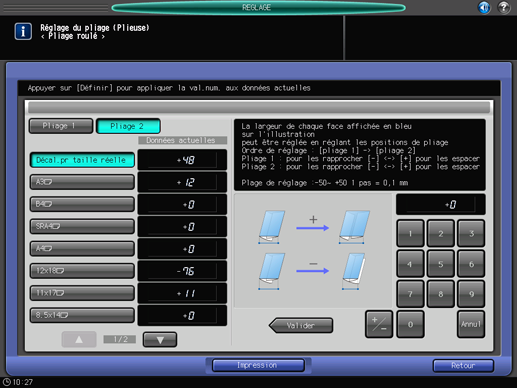Click the 1/2 page indicator
This screenshot has width=517, height=388.
[120, 339]
